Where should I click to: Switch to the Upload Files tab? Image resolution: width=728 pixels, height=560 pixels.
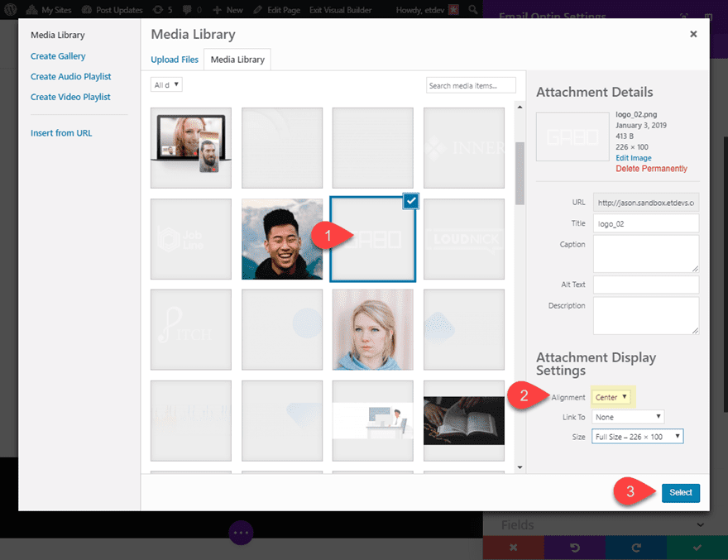coord(175,60)
